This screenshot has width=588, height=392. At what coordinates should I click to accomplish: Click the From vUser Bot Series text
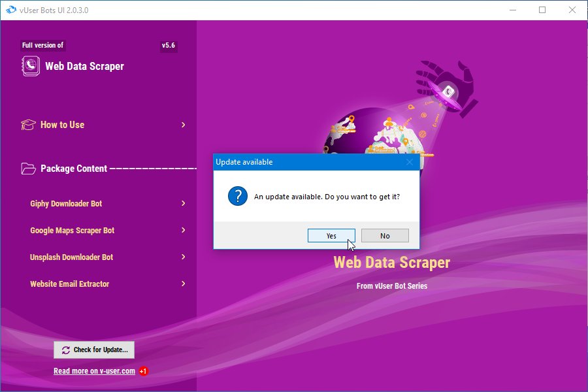pyautogui.click(x=392, y=286)
